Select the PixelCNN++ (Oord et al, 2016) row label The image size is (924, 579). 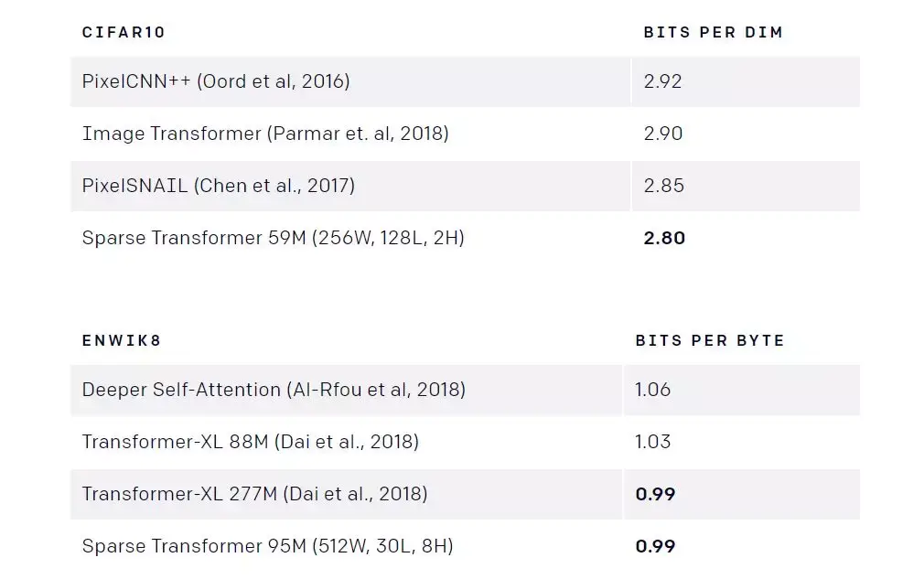216,81
